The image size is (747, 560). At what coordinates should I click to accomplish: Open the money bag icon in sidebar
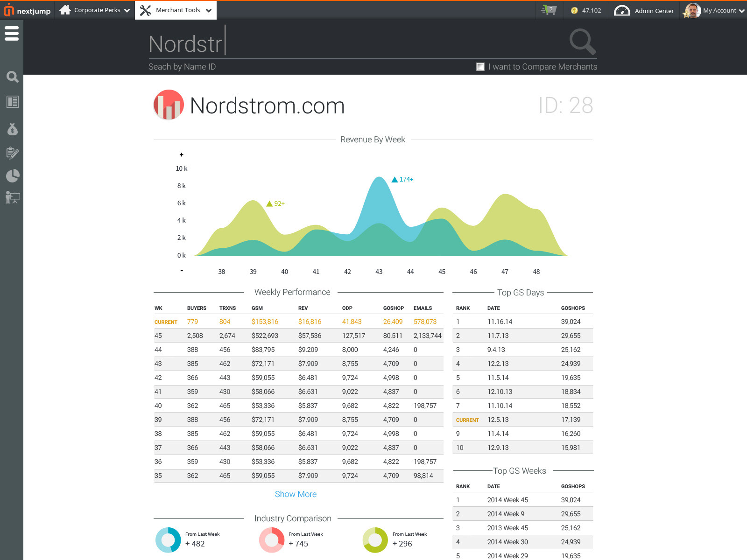pyautogui.click(x=13, y=129)
